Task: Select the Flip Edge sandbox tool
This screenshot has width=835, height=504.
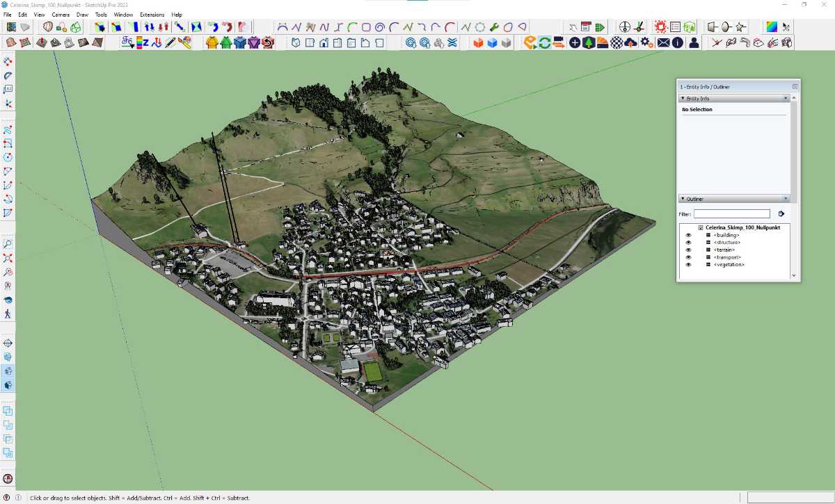Action: click(97, 42)
